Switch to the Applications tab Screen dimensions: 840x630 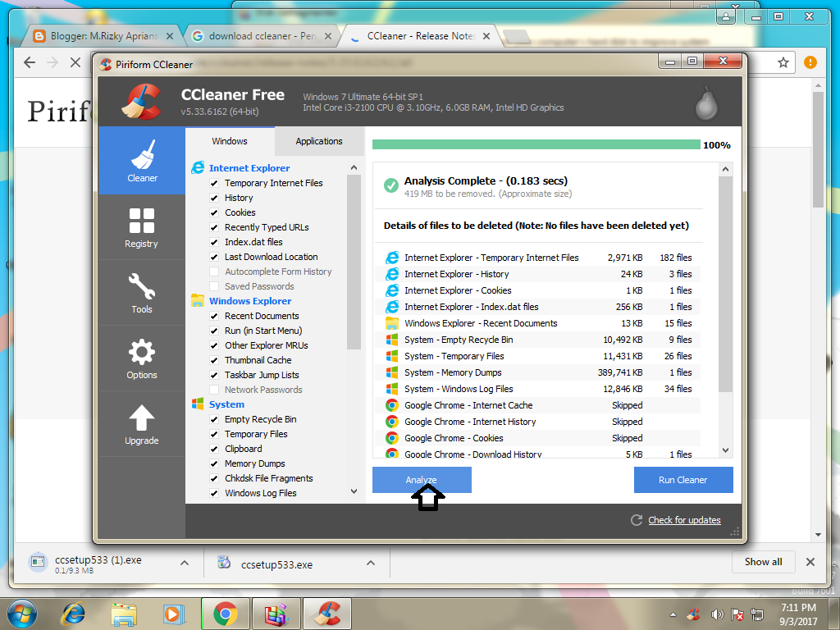319,141
